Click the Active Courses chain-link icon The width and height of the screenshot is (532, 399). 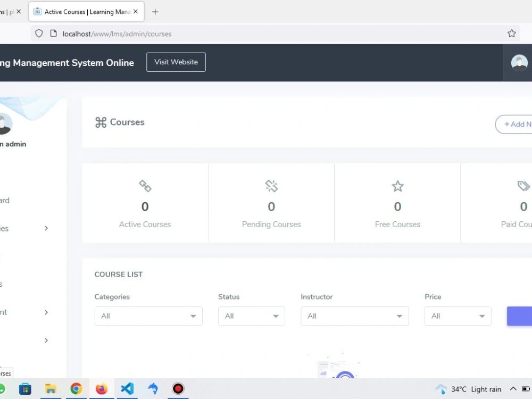point(145,186)
